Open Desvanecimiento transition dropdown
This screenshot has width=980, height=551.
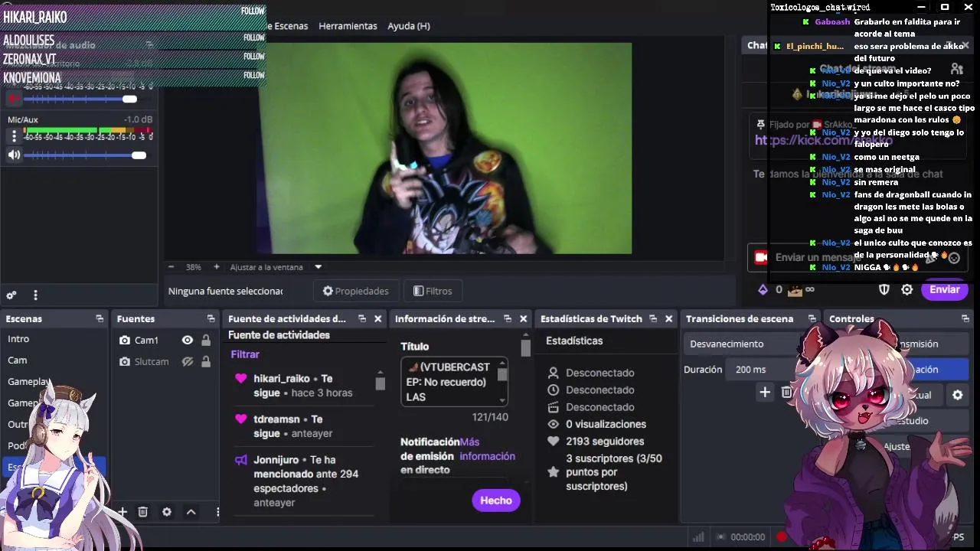743,344
